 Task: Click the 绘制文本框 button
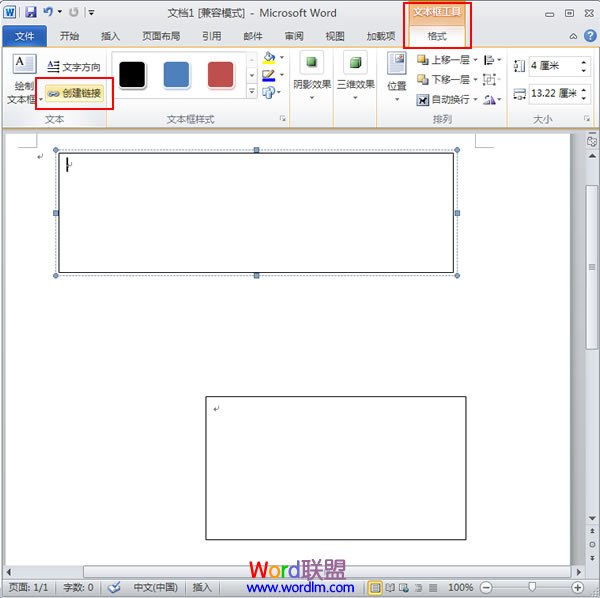pyautogui.click(x=22, y=80)
